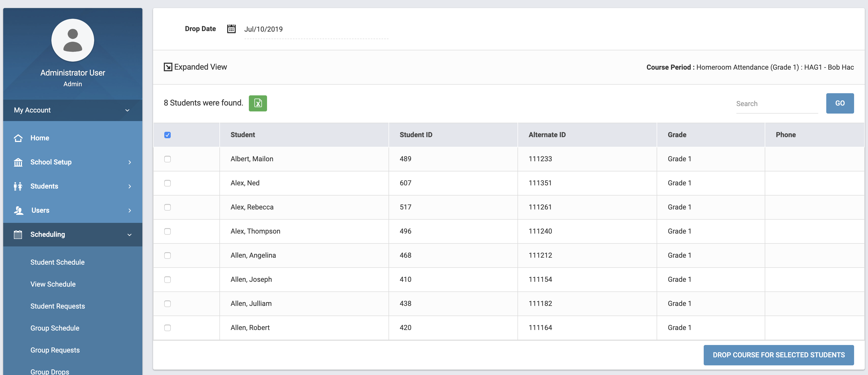868x375 pixels.
Task: Uncheck the select-all header checkbox
Action: point(167,135)
